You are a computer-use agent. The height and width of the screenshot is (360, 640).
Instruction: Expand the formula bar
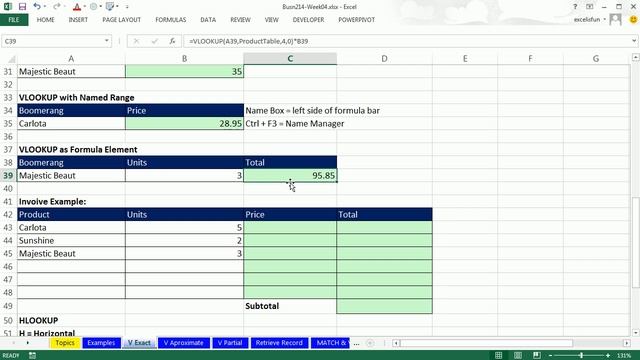click(634, 41)
